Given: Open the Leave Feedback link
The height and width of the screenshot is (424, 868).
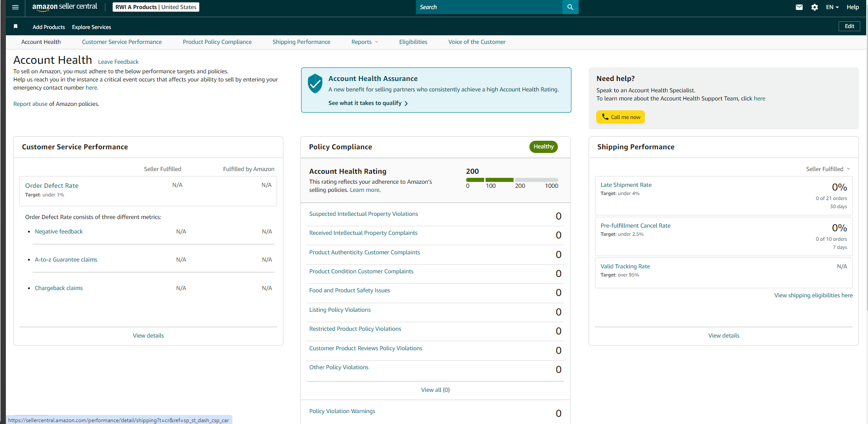Looking at the screenshot, I should coord(118,62).
